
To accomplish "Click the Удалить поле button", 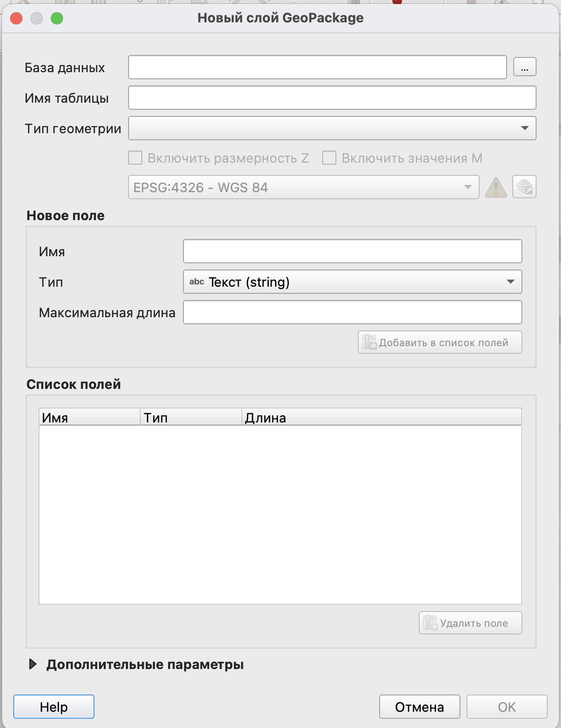I will [x=470, y=623].
